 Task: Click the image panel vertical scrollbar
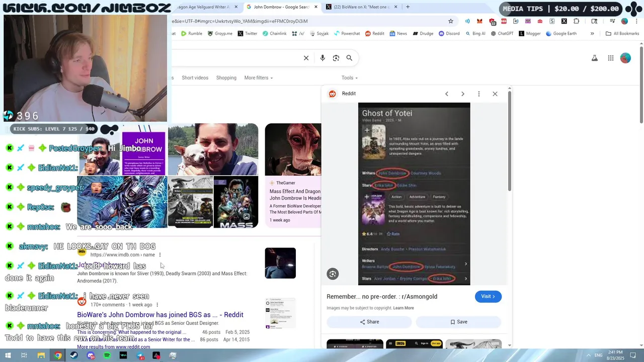tap(510, 141)
